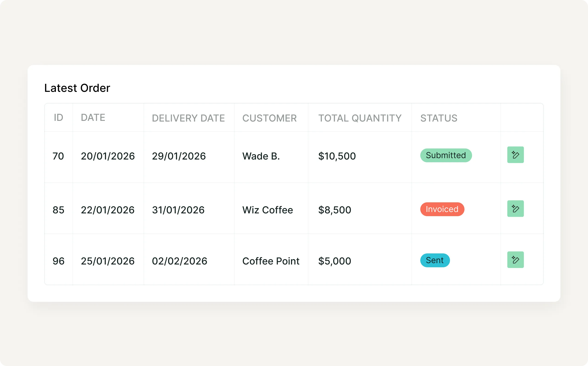Select customer name Wade B.

pyautogui.click(x=261, y=156)
